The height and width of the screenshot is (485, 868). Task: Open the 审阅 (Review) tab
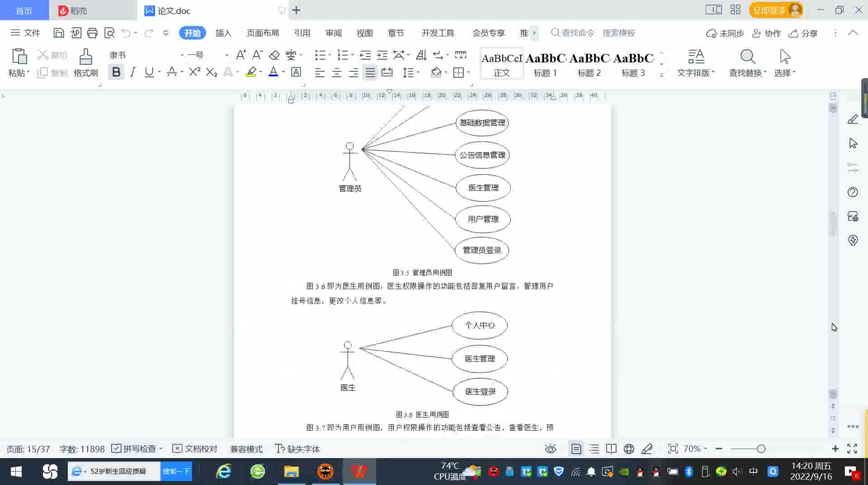(x=334, y=33)
